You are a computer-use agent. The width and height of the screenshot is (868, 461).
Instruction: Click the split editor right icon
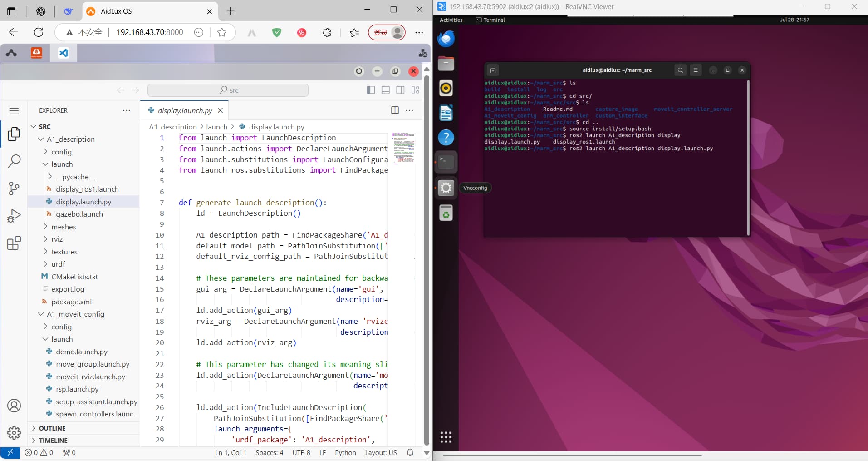[x=395, y=110]
